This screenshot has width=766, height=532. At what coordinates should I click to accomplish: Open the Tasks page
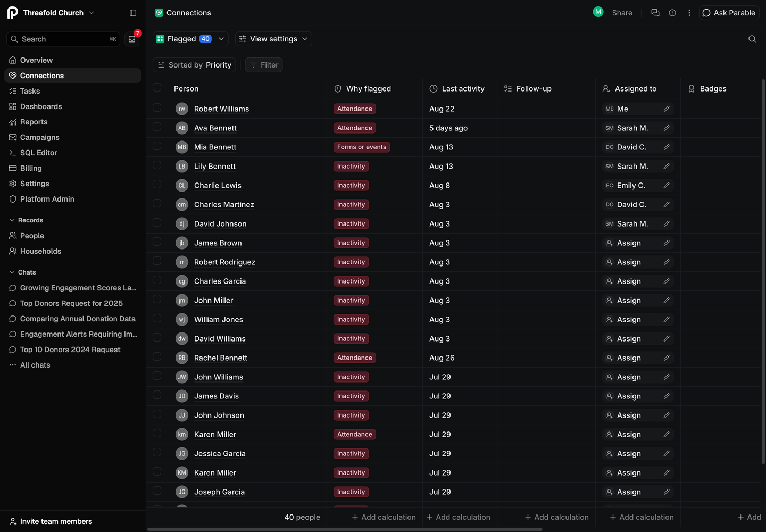(73, 91)
